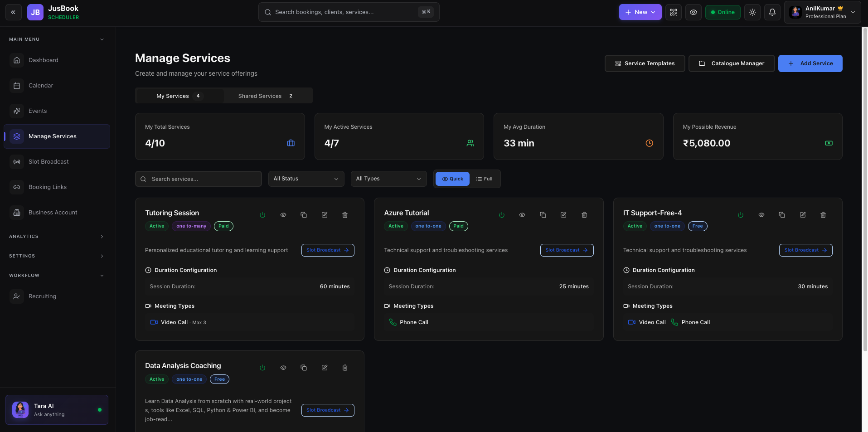Open the notifications bell
The height and width of the screenshot is (432, 868).
pyautogui.click(x=772, y=12)
